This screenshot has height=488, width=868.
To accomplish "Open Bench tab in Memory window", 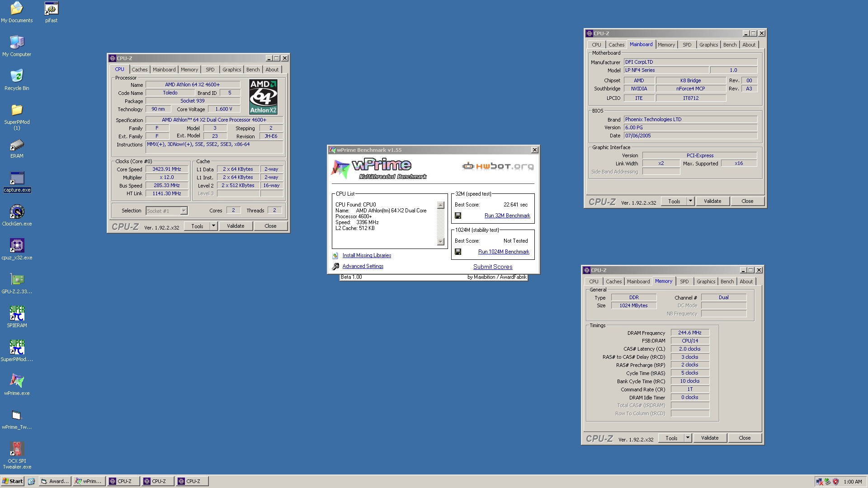I will coord(727,282).
